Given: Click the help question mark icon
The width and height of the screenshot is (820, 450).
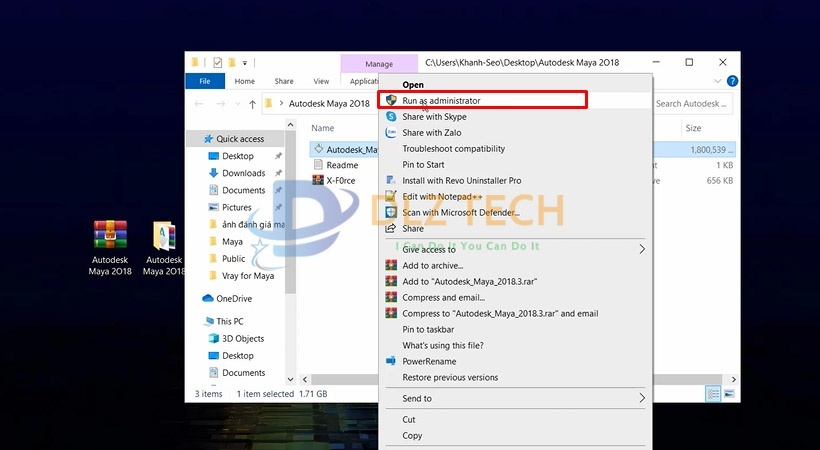Looking at the screenshot, I should (732, 81).
